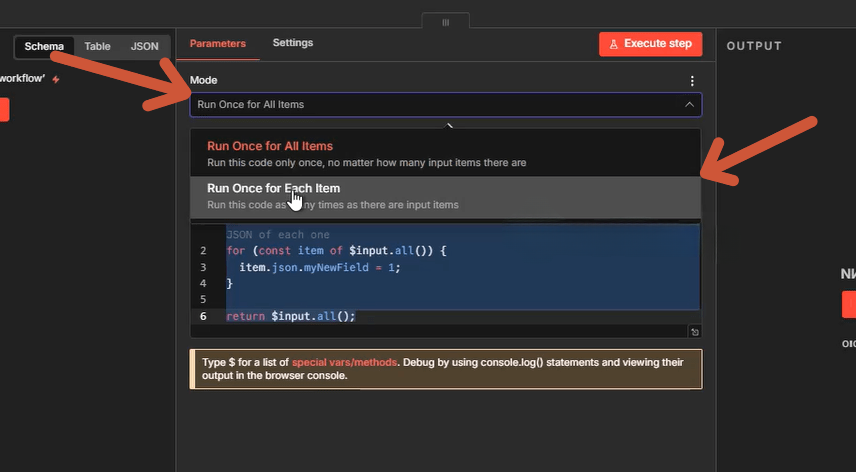Click code line 'item.json.myNewField = 1;'

[320, 267]
